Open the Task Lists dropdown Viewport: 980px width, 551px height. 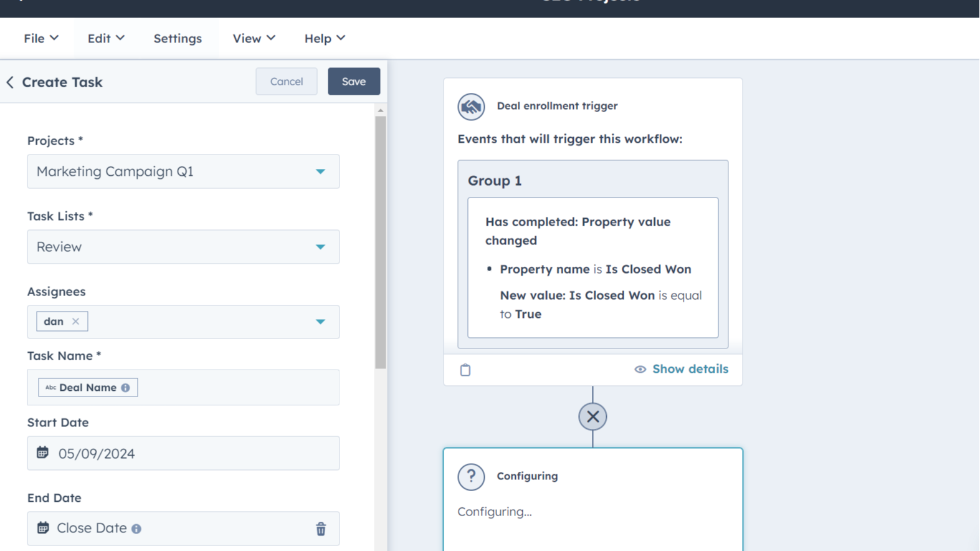coord(183,247)
